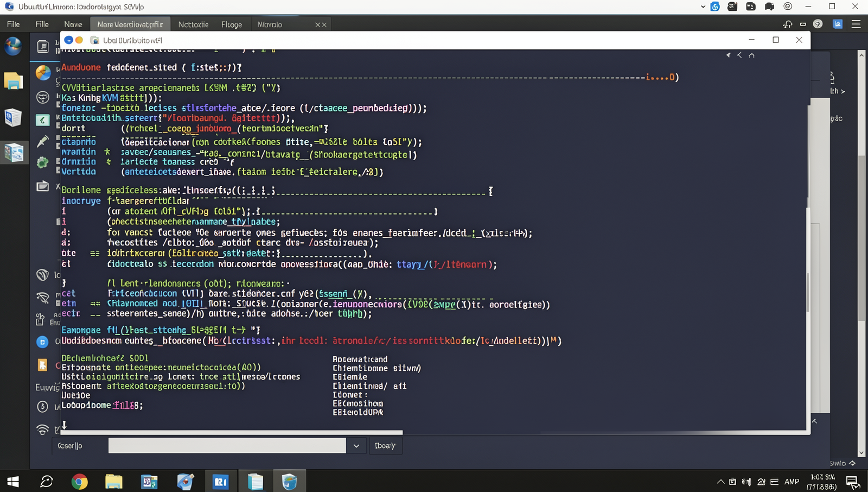Viewport: 868px width, 492px height.
Task: Click the 'AMP' language indicator in the tray
Action: point(792,482)
